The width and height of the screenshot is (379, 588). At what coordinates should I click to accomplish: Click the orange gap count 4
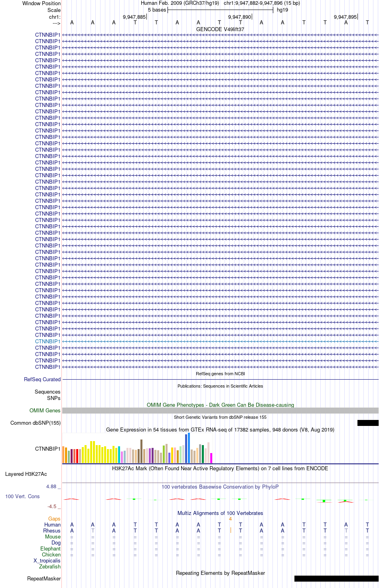[x=231, y=519]
